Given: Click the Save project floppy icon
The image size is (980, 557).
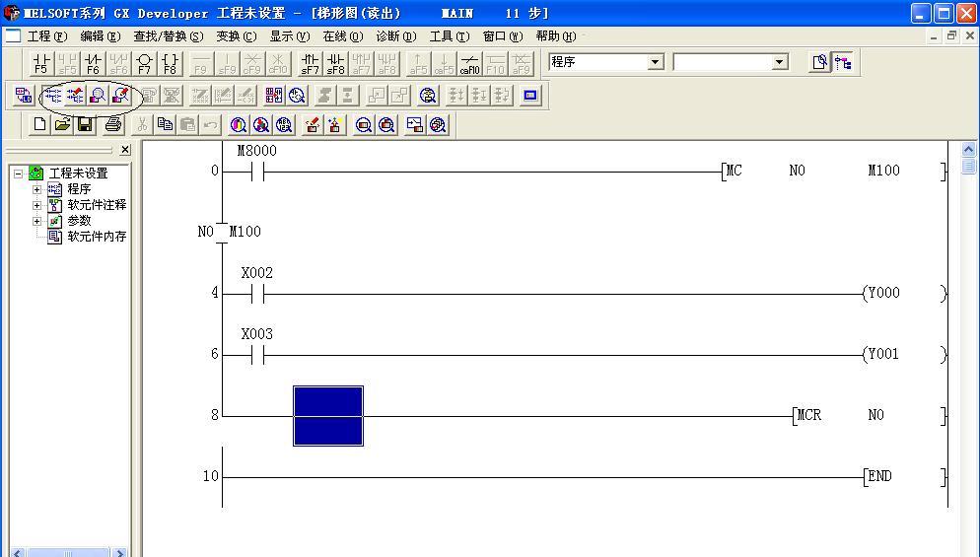Looking at the screenshot, I should coord(86,124).
